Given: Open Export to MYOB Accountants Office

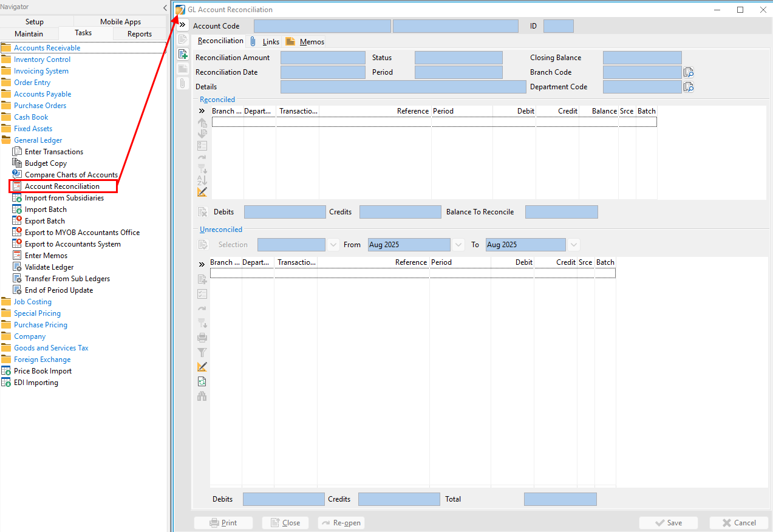Looking at the screenshot, I should 77,233.
